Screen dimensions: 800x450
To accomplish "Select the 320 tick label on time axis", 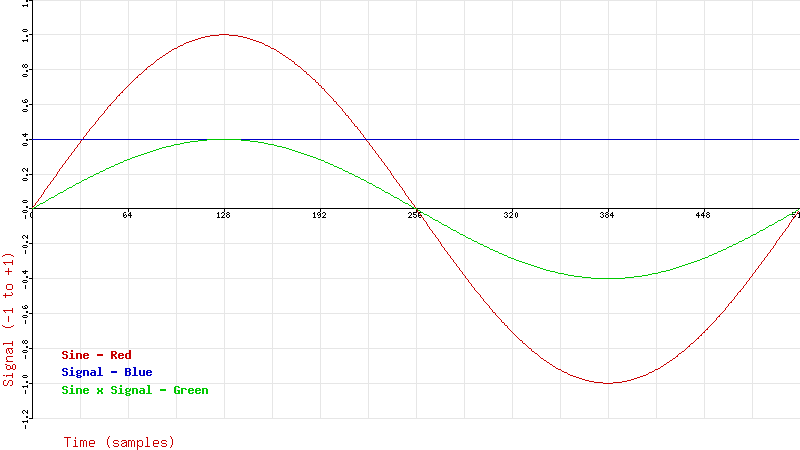I will pyautogui.click(x=511, y=215).
